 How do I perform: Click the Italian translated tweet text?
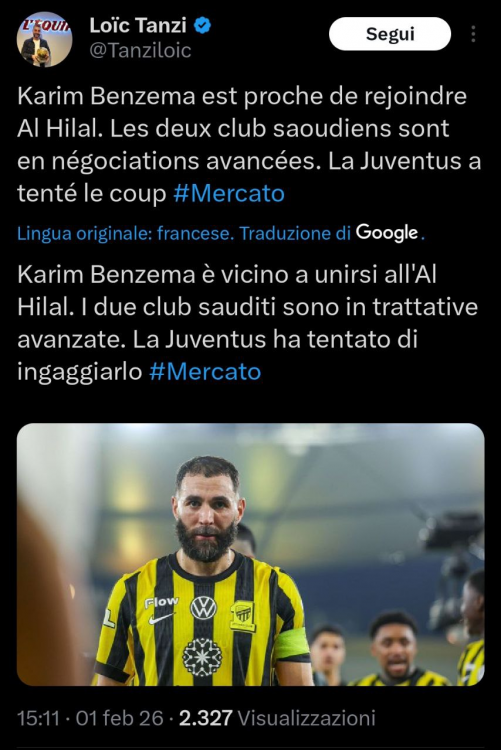(247, 323)
